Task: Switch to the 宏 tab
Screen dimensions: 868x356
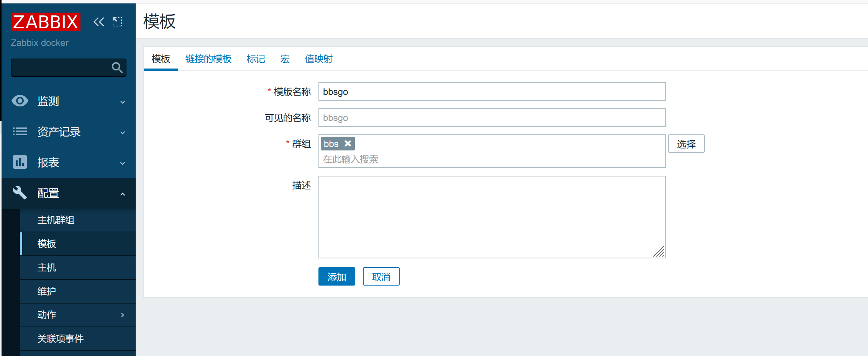Action: [285, 59]
